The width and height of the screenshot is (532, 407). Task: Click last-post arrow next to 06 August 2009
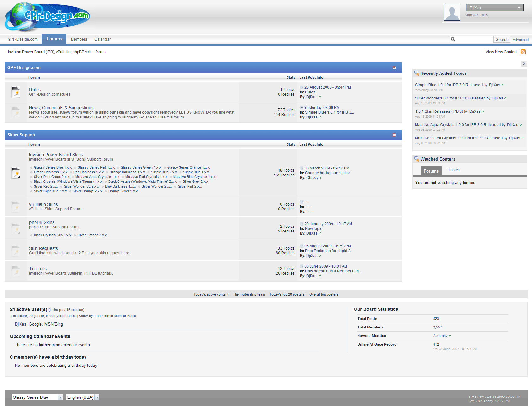(301, 246)
